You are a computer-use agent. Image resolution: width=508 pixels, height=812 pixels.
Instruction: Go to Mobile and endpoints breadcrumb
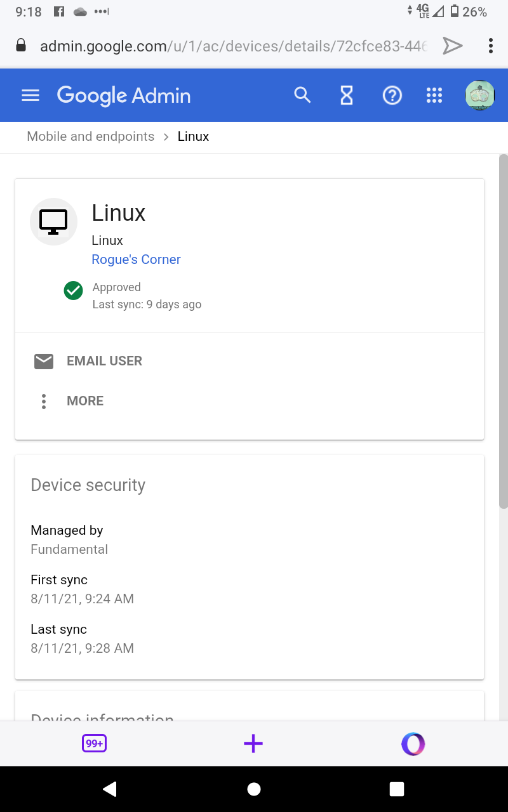point(90,136)
